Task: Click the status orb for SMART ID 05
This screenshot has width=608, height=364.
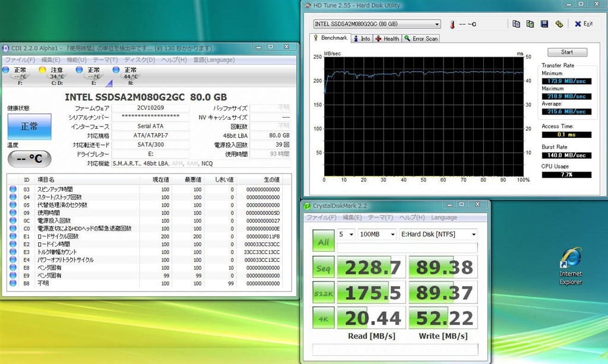Action: click(13, 205)
